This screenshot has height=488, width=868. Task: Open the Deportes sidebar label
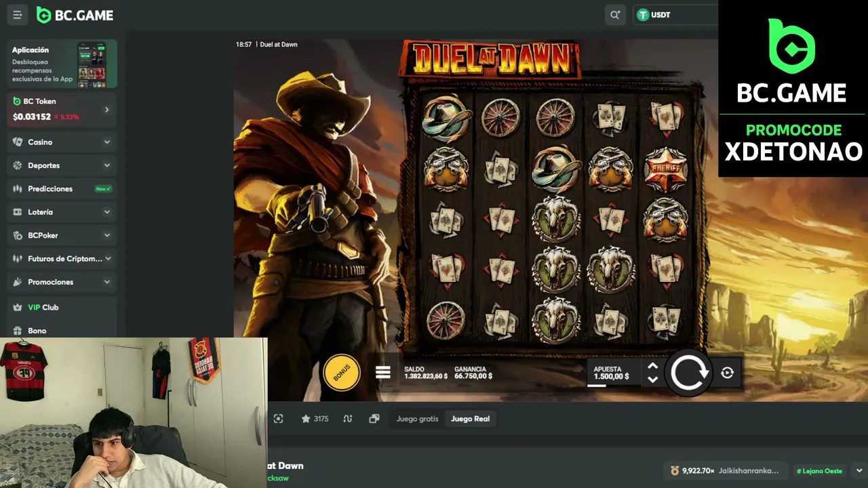pos(44,165)
